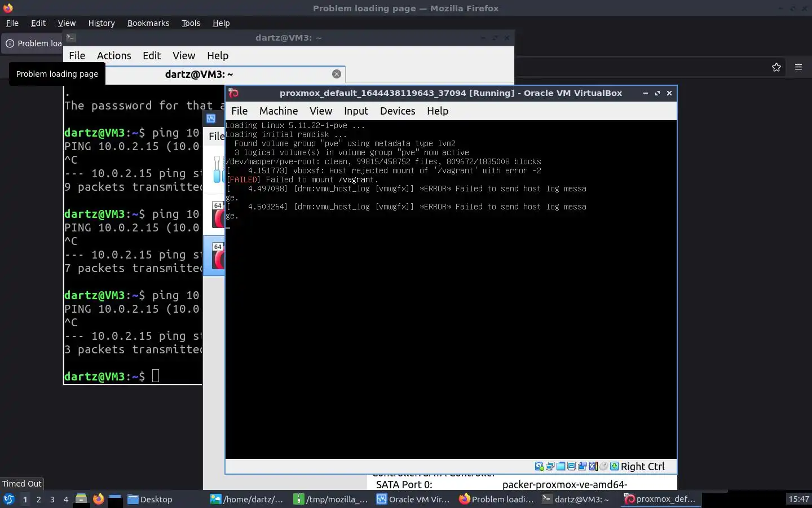Viewport: 812px width, 508px height.
Task: Switch to the /home/dartz/... image viewer task
Action: (x=248, y=499)
